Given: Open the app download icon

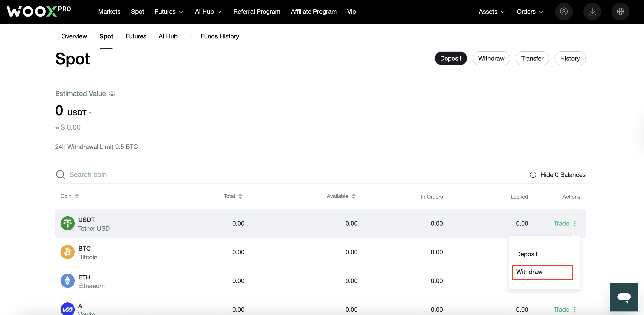Looking at the screenshot, I should [592, 11].
